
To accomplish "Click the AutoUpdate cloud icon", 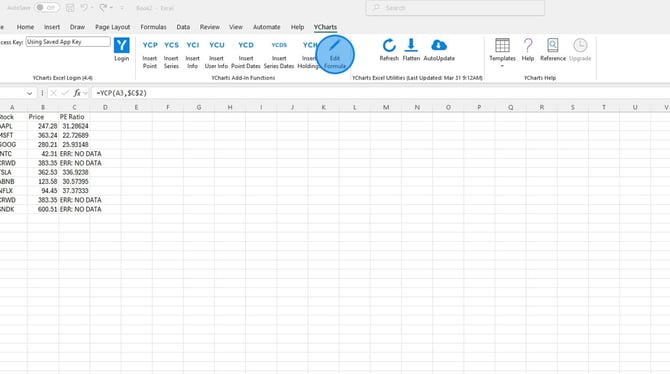I will click(x=439, y=45).
